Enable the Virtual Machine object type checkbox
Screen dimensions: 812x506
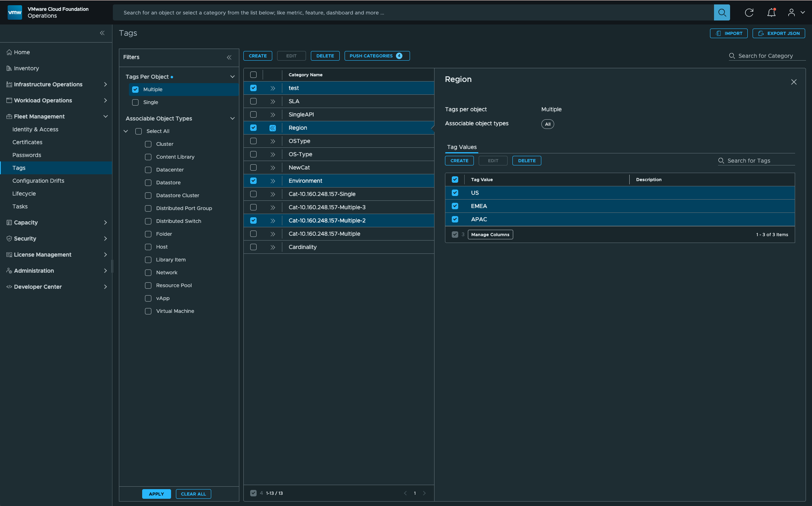pyautogui.click(x=148, y=311)
